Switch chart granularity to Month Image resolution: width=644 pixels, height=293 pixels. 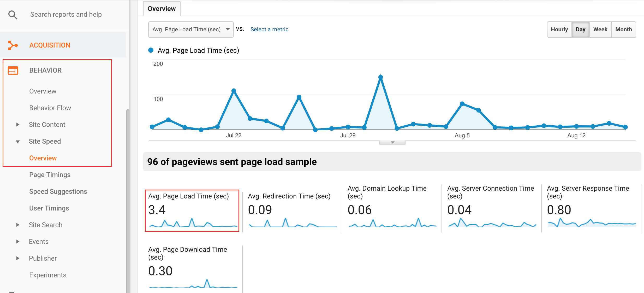(624, 29)
